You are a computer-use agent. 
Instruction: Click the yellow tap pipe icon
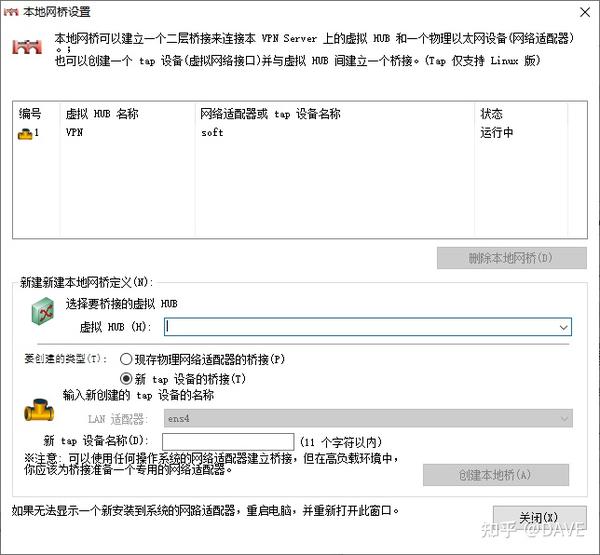(x=39, y=410)
